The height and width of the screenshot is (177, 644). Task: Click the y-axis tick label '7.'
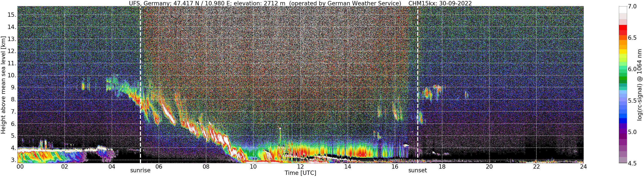point(14,112)
